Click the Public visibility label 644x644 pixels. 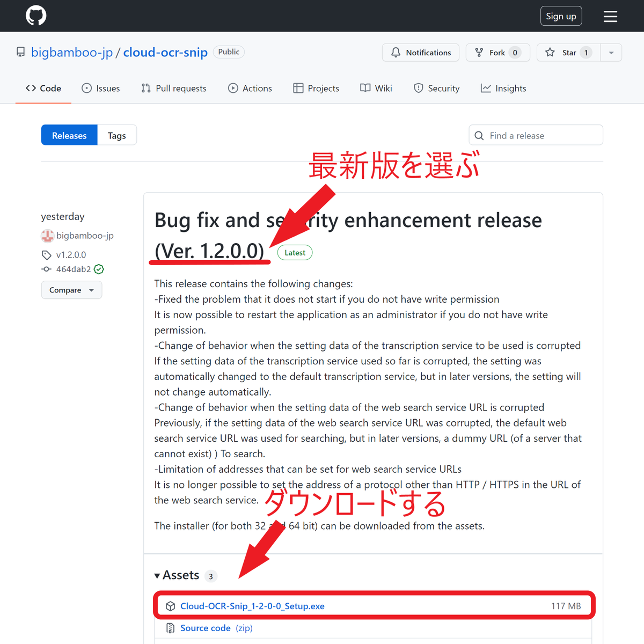(x=229, y=52)
